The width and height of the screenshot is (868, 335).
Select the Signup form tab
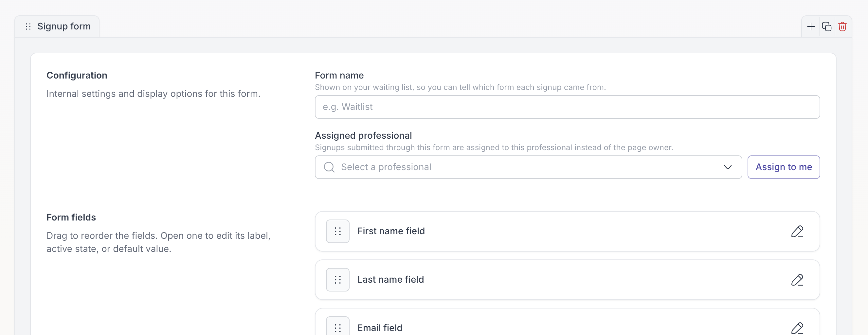(x=57, y=26)
